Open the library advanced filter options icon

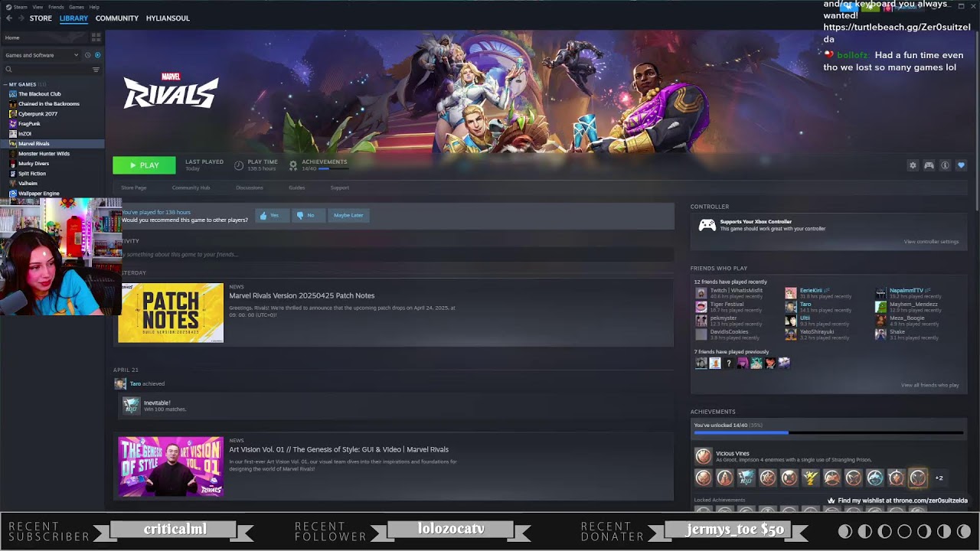pos(96,70)
